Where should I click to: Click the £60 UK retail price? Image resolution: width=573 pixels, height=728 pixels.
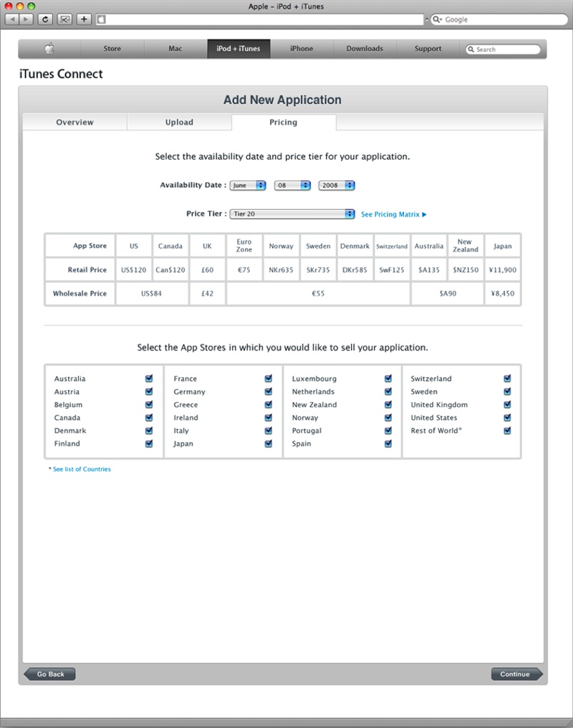click(208, 269)
